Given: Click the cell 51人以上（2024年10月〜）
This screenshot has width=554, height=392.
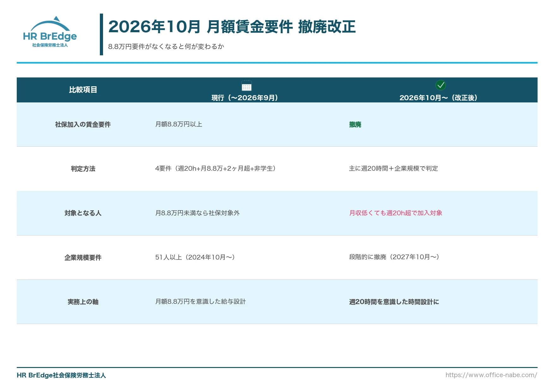Looking at the screenshot, I should click(196, 257).
